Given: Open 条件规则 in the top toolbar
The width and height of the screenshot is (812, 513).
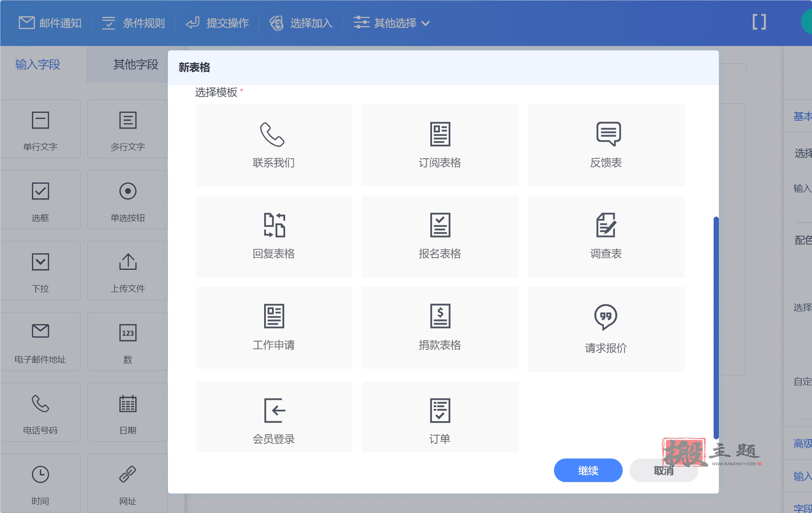Looking at the screenshot, I should tap(133, 23).
